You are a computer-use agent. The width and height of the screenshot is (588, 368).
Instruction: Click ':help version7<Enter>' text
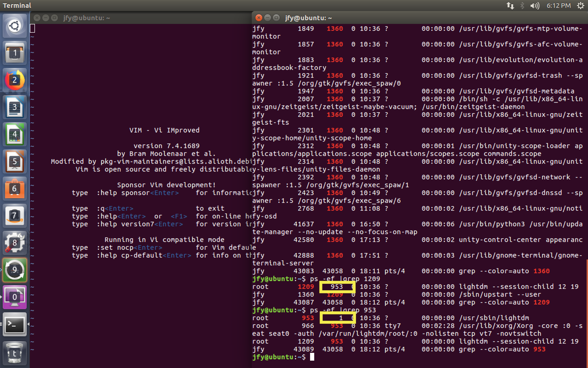pos(140,224)
